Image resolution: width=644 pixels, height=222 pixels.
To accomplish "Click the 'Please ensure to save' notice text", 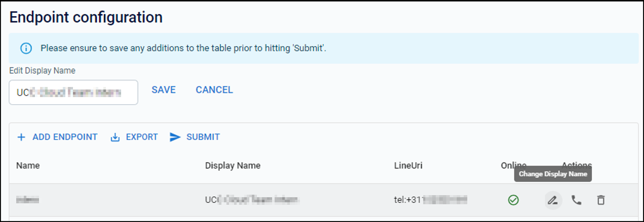I will (x=183, y=49).
